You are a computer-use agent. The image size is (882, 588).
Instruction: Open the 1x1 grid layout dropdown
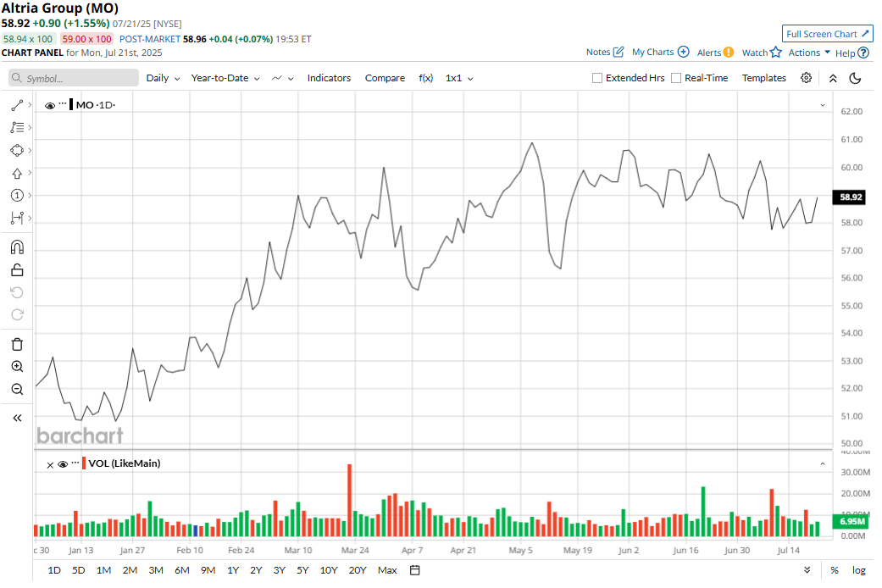pyautogui.click(x=459, y=78)
